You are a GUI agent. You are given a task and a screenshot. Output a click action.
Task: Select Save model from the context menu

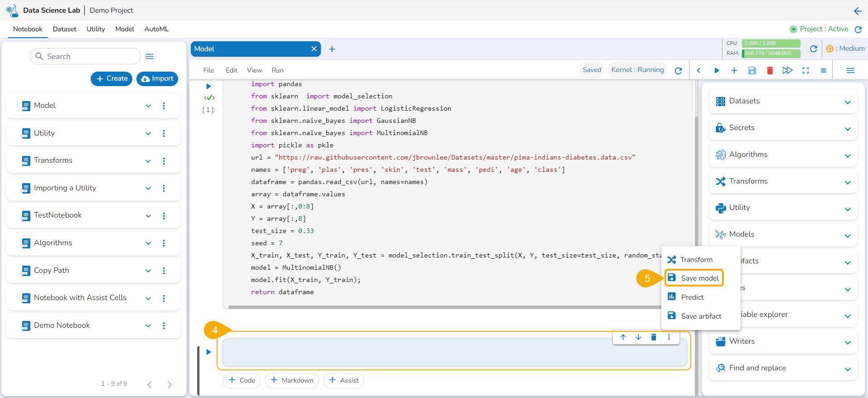coord(699,278)
